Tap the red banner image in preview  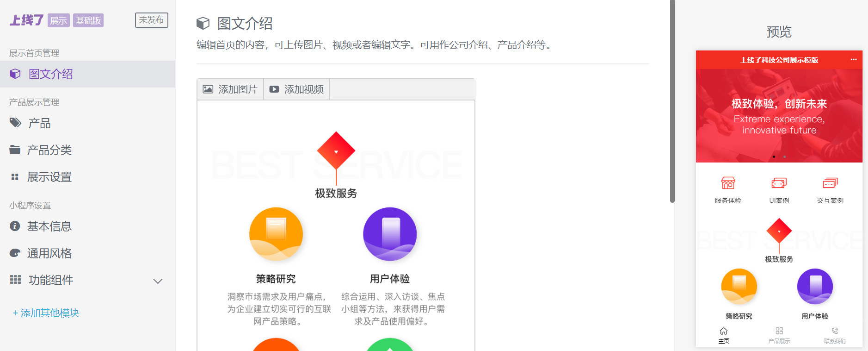(x=779, y=116)
